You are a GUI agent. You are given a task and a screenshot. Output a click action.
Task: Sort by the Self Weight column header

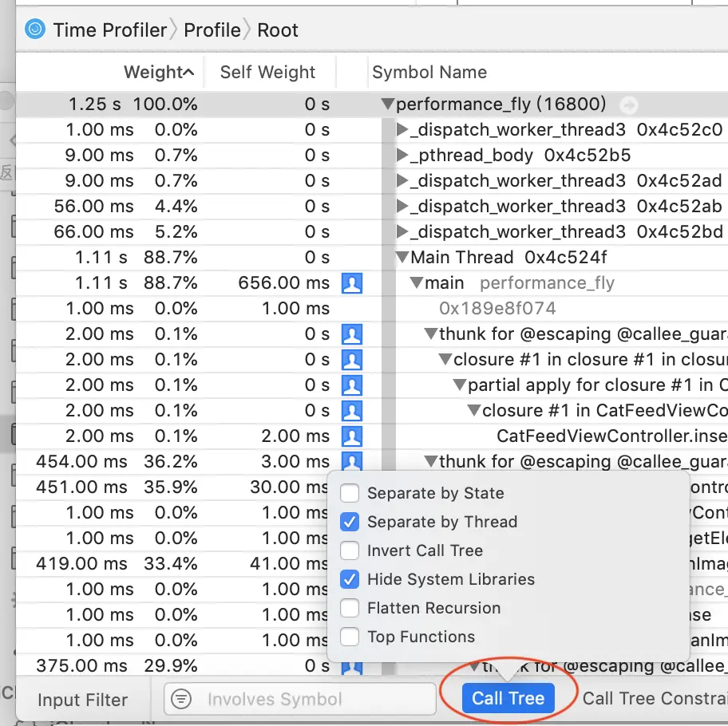267,73
